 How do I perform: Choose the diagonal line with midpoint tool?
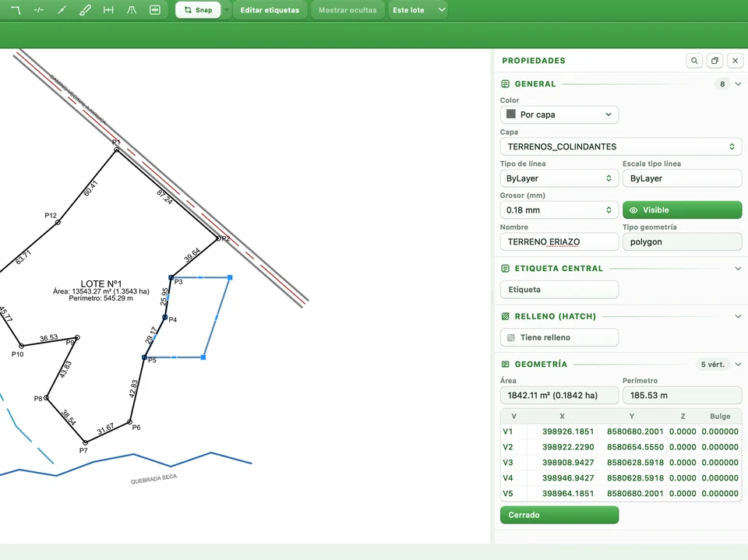62,10
